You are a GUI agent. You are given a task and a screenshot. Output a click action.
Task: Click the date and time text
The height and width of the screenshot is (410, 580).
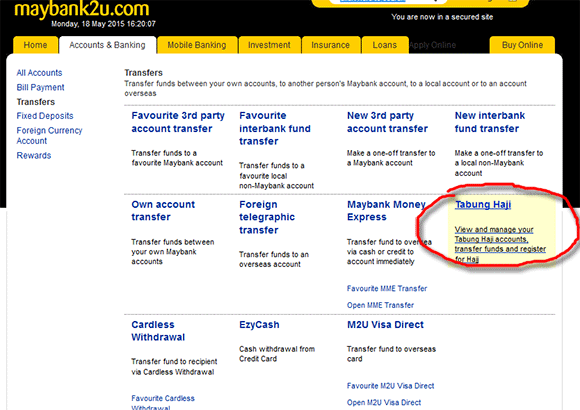pyautogui.click(x=103, y=24)
